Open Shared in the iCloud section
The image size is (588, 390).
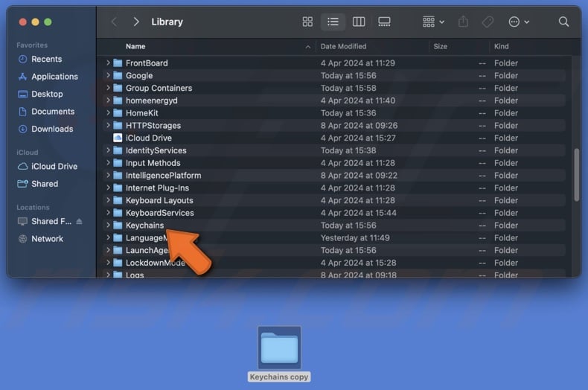tap(45, 184)
